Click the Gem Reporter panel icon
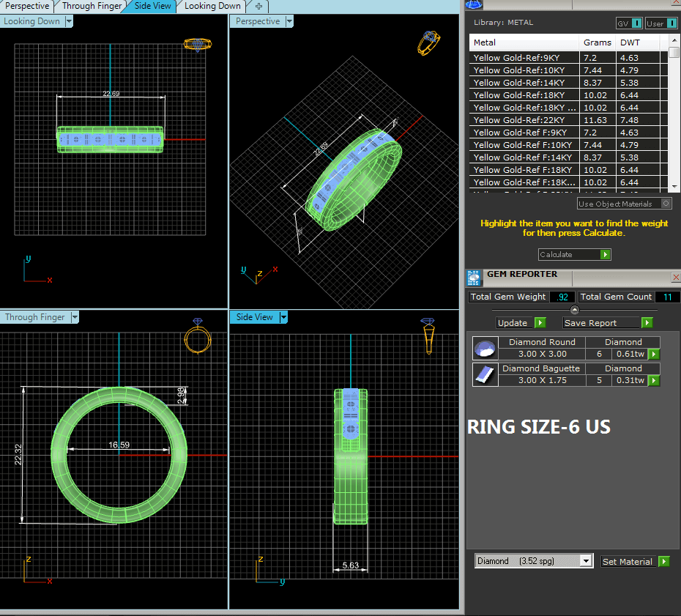Image resolution: width=681 pixels, height=616 pixels. (x=474, y=277)
